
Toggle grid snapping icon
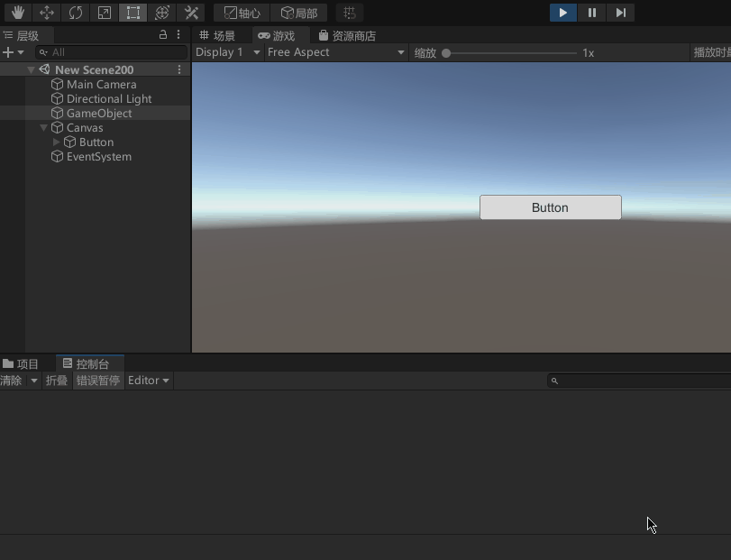[x=350, y=13]
